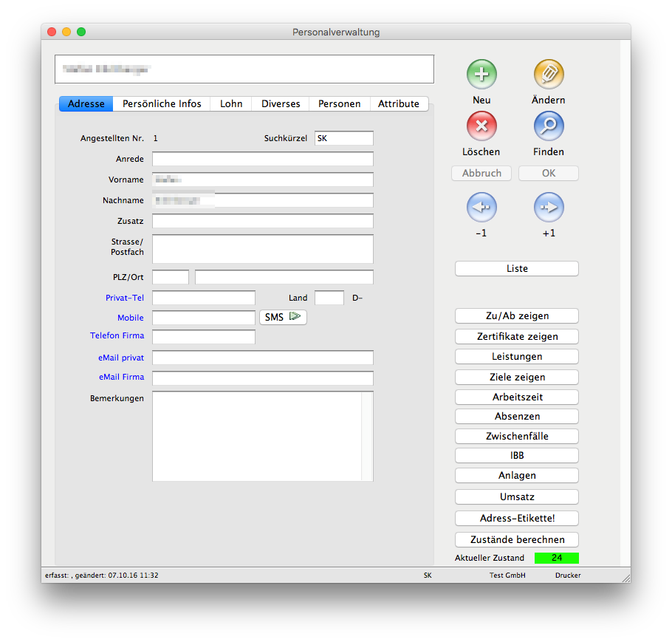Screen dimensions: 672x642
Task: Click the green Aktueller Zustand indicator
Action: click(x=556, y=558)
